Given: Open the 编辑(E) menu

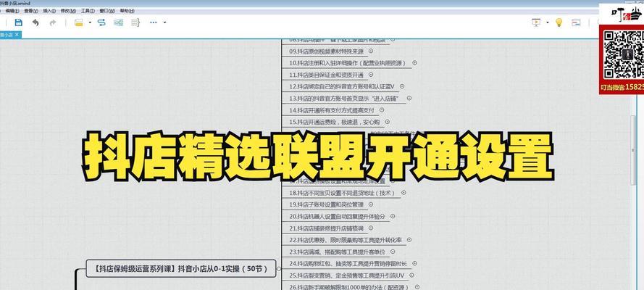Looking at the screenshot, I should [x=12, y=11].
